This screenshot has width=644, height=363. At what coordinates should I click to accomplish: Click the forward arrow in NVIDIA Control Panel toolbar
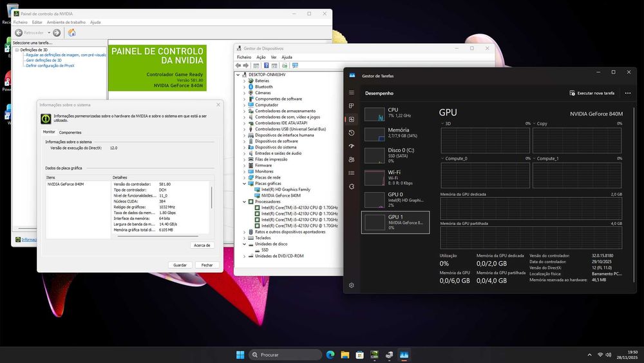click(x=57, y=32)
